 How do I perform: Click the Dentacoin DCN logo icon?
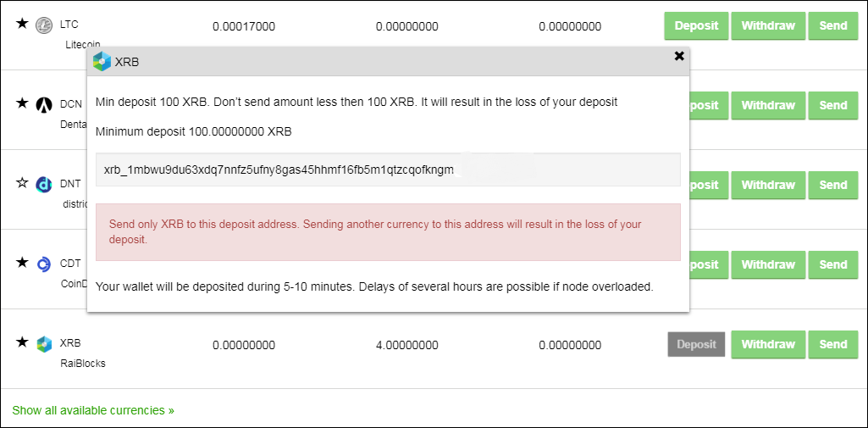pos(44,104)
